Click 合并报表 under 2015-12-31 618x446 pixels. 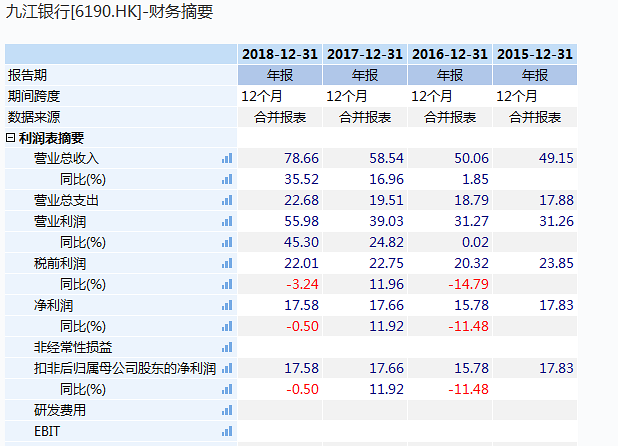tap(535, 117)
